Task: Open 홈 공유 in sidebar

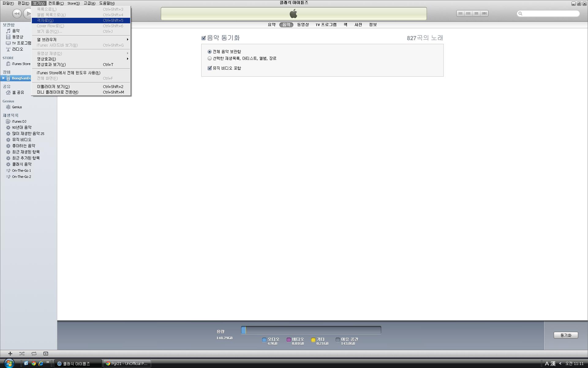Action: click(18, 92)
